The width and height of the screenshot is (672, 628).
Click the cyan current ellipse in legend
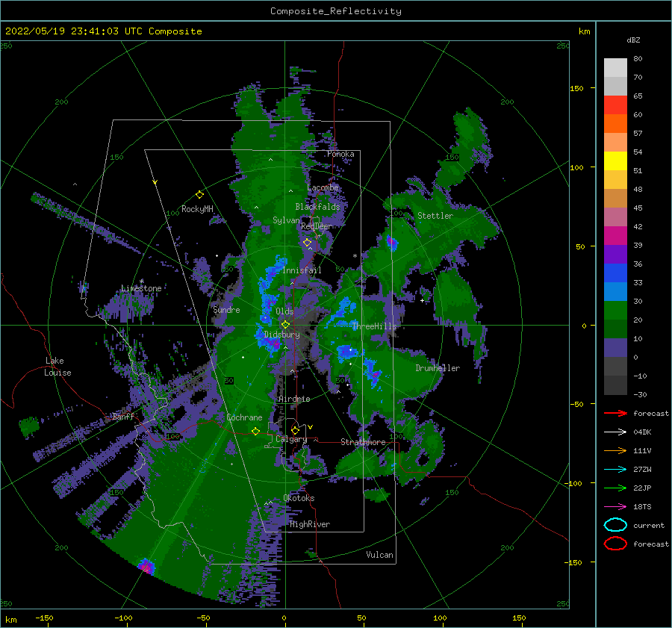615,525
